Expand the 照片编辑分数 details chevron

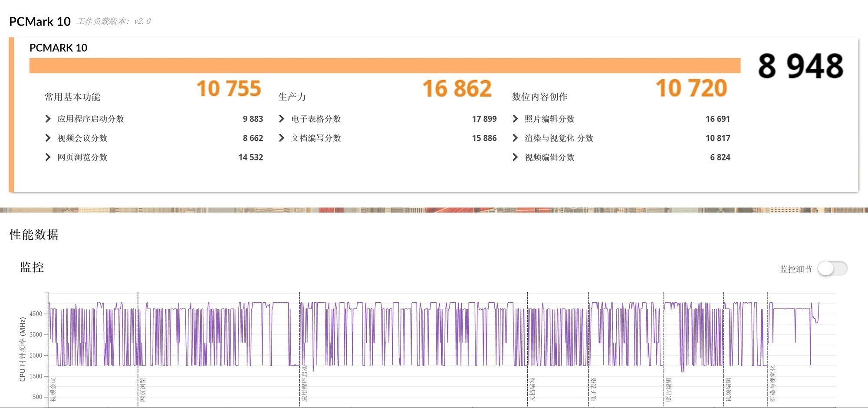click(x=515, y=119)
